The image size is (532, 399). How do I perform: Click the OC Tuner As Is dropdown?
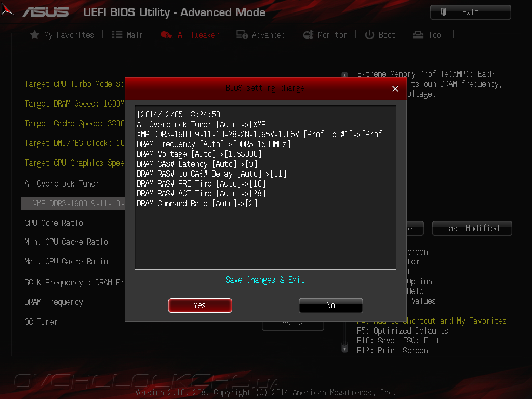(x=293, y=326)
